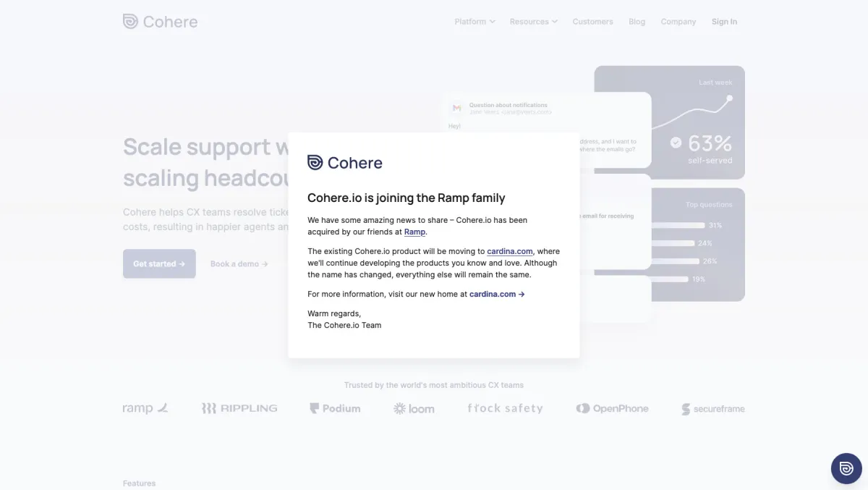Click the loom logo

pyautogui.click(x=414, y=408)
